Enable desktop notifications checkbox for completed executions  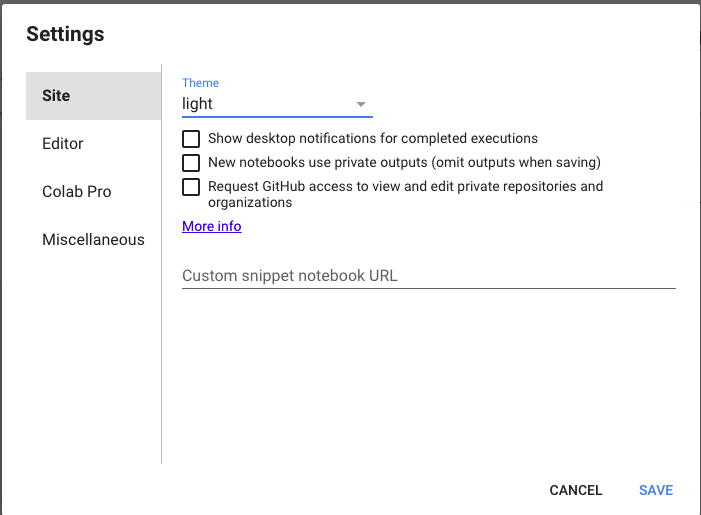click(191, 139)
